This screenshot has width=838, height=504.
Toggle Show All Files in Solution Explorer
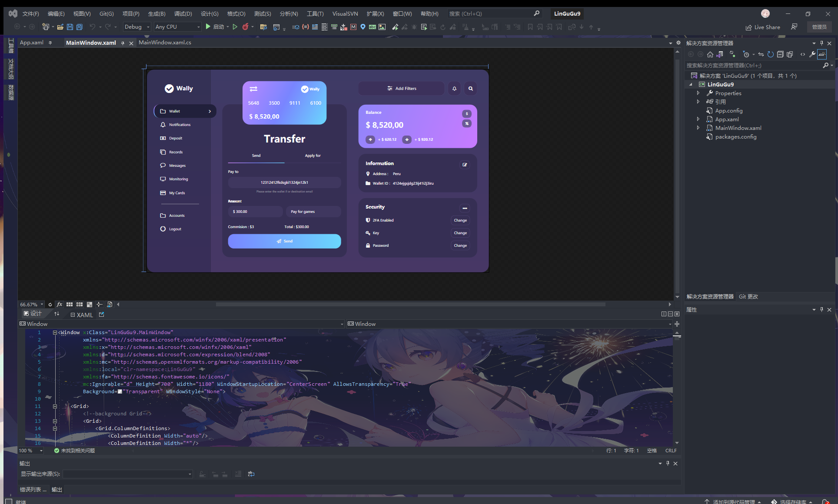(x=790, y=54)
